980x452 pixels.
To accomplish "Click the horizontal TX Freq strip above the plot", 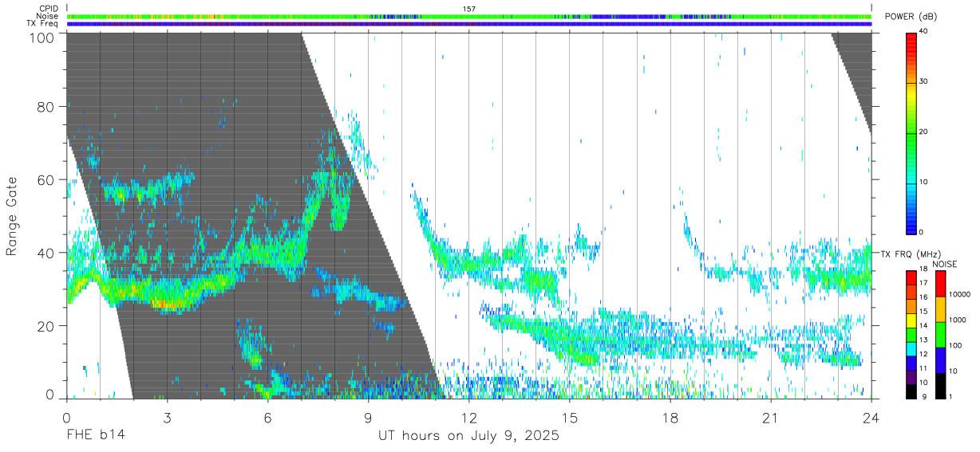I will click(469, 24).
